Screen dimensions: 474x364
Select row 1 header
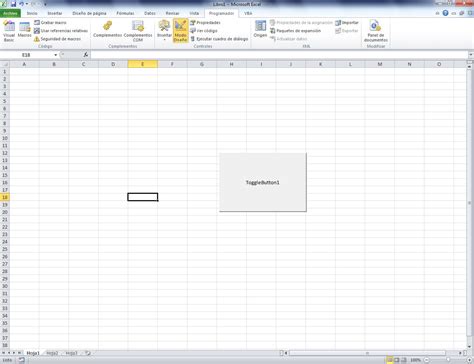pos(5,72)
